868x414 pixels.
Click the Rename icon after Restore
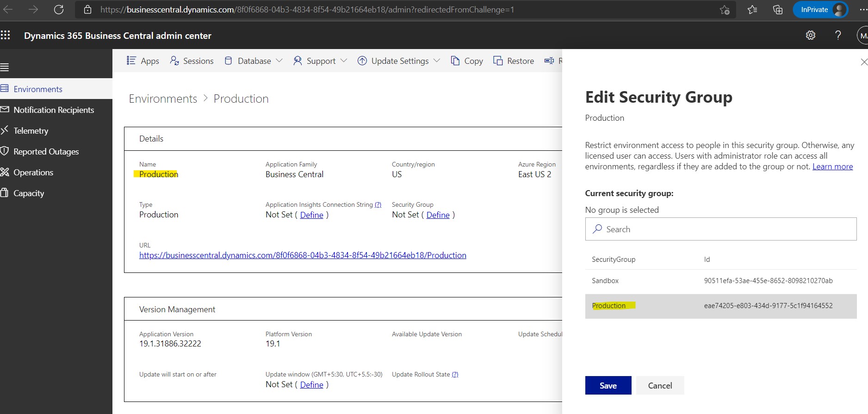[x=549, y=61]
